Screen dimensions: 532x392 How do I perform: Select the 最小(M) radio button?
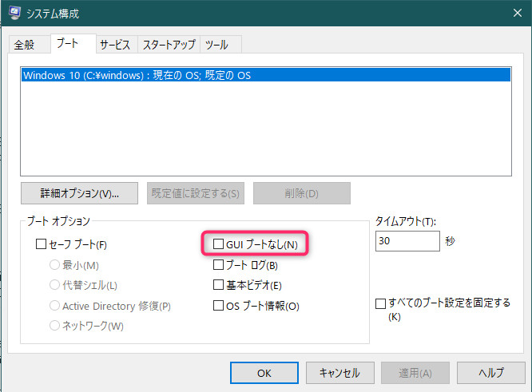[56, 265]
